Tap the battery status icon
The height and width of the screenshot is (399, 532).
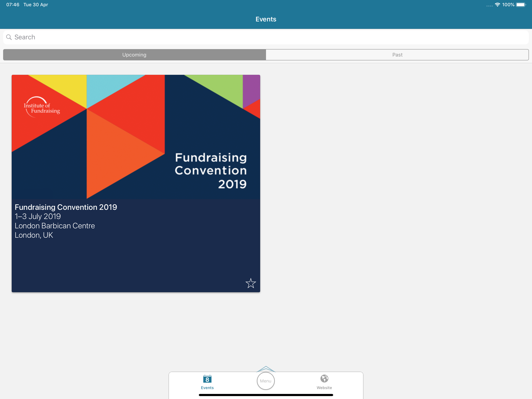[x=521, y=4]
